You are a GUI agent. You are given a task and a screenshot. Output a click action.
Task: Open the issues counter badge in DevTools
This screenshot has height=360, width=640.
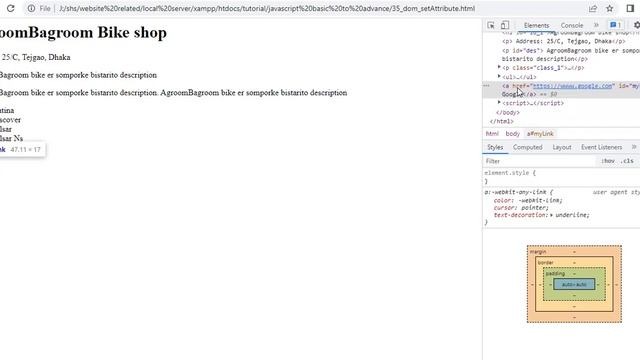[x=616, y=25]
